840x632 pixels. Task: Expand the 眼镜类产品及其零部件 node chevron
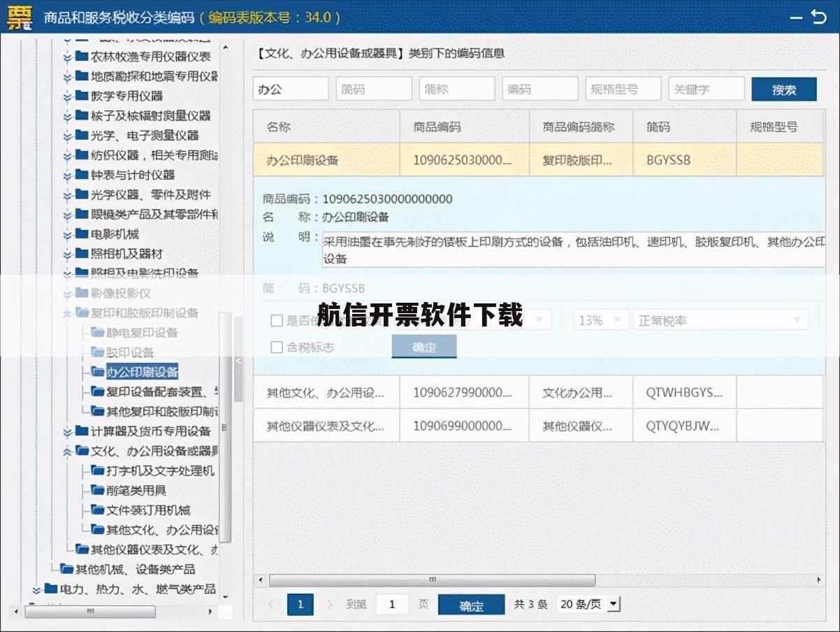[67, 214]
